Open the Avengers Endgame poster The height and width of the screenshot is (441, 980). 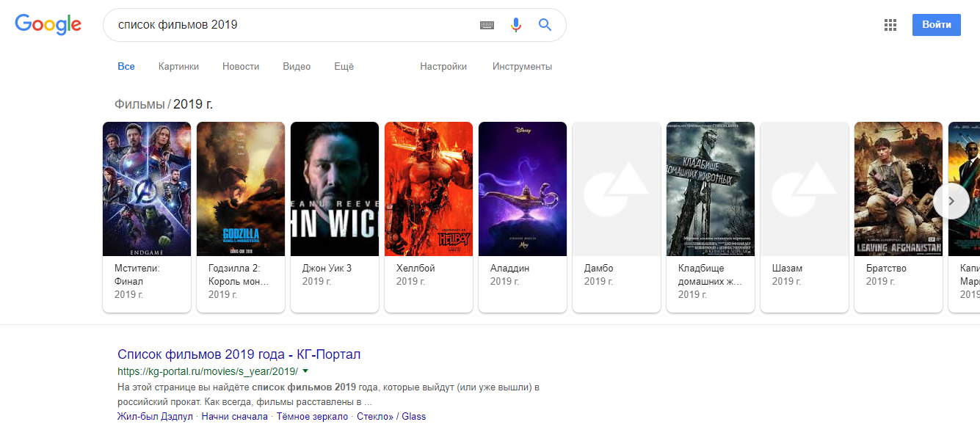[x=147, y=189]
